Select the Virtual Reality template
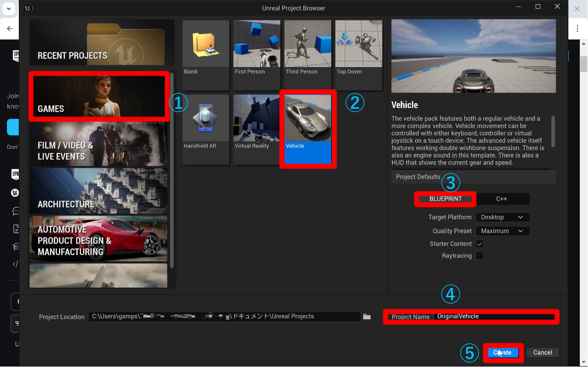Screen dimensions: 588x369 point(257,129)
